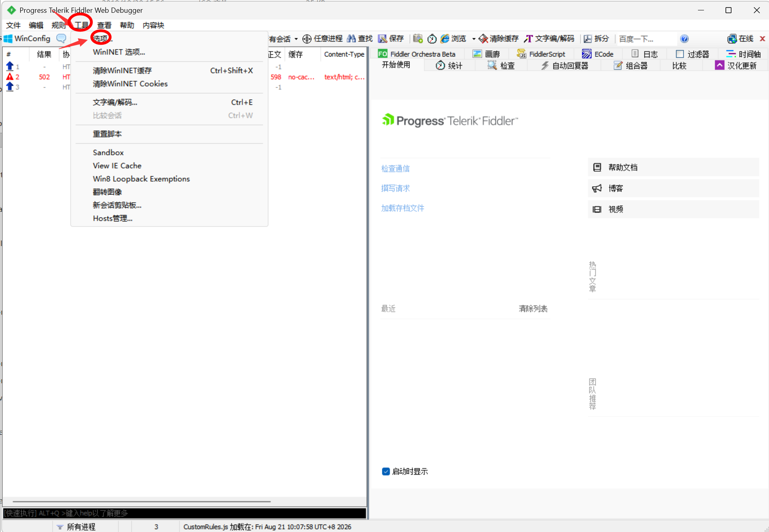
Task: Click the Online (在线) status icon
Action: click(x=732, y=39)
